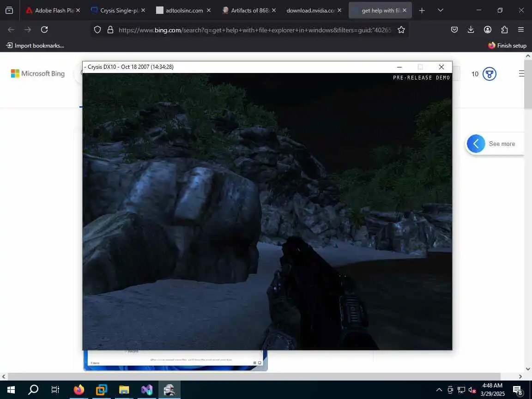532x399 pixels.
Task: Close the Crysis Single-player tab
Action: 143,11
